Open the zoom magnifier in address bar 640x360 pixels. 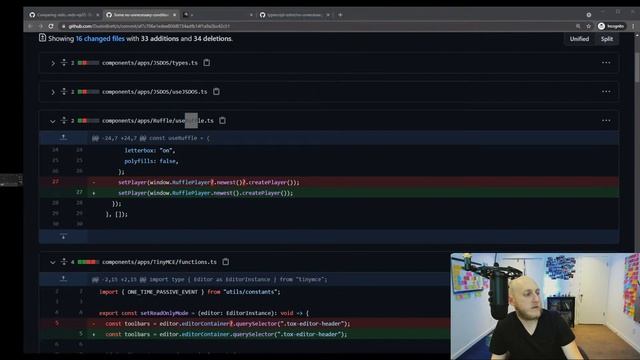[578, 26]
